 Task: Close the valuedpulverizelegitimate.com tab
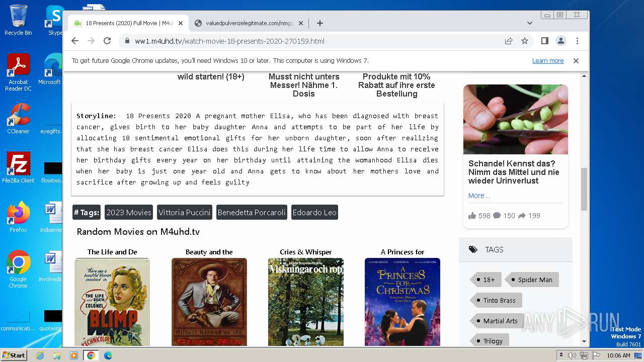301,23
